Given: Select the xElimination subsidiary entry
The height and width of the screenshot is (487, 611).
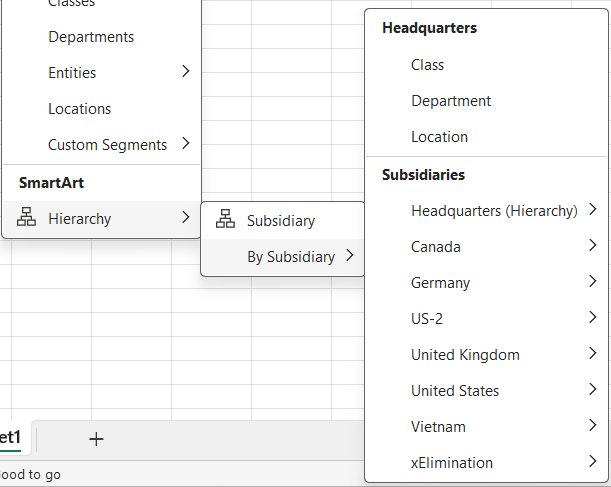Looking at the screenshot, I should click(452, 463).
